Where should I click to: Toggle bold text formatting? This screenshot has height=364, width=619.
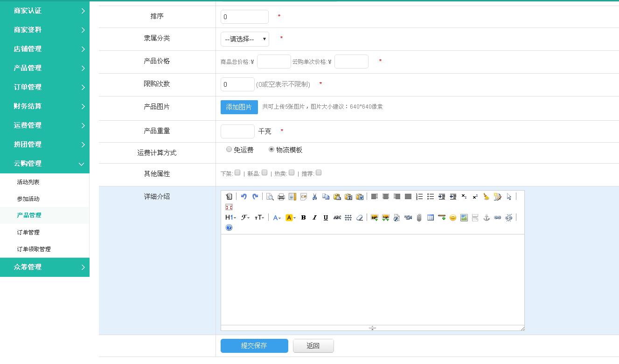click(303, 218)
